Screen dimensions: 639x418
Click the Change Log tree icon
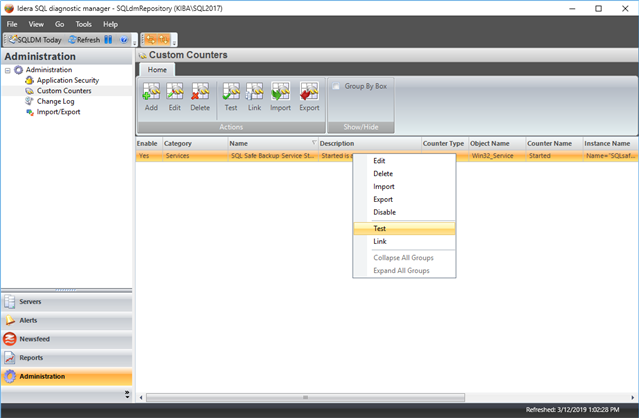[29, 101]
